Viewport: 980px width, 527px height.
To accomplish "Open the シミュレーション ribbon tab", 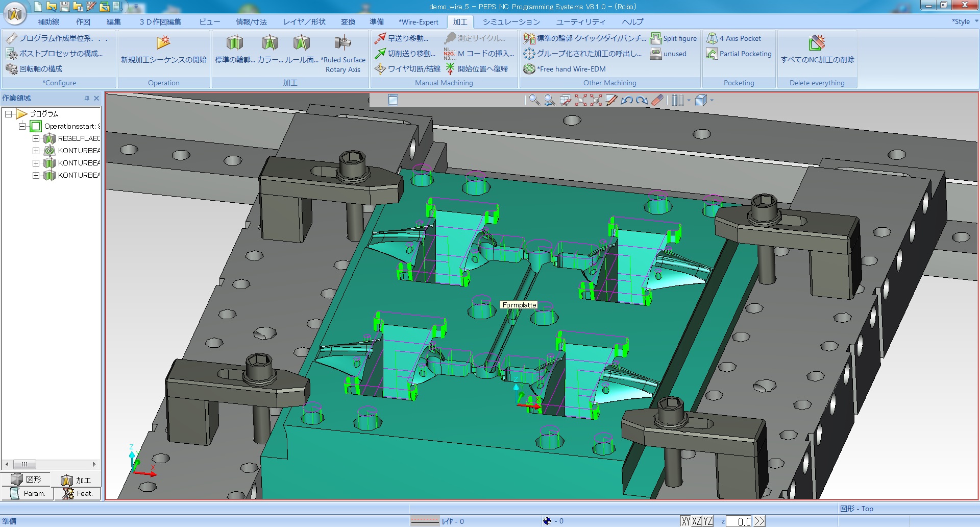I will click(x=511, y=22).
